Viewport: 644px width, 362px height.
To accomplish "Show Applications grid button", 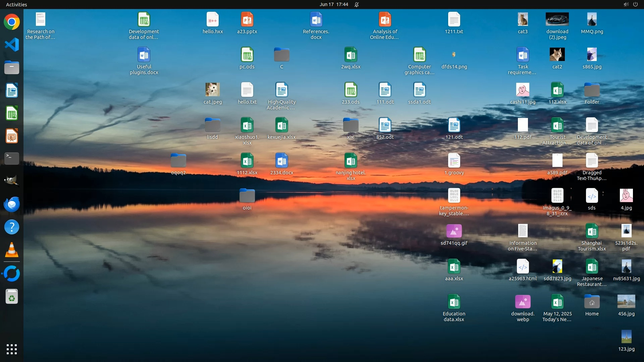I will 12,349.
